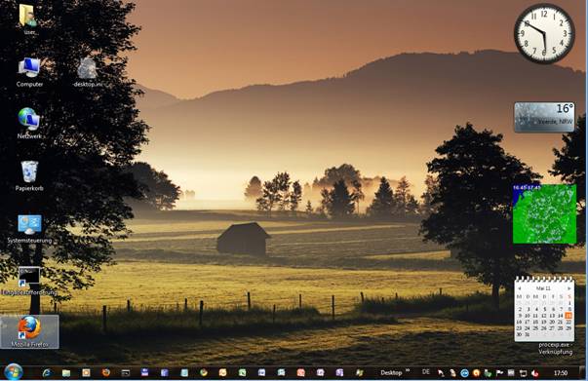Open Windows Explorer folder in taskbar
This screenshot has width=588, height=381.
(x=66, y=373)
